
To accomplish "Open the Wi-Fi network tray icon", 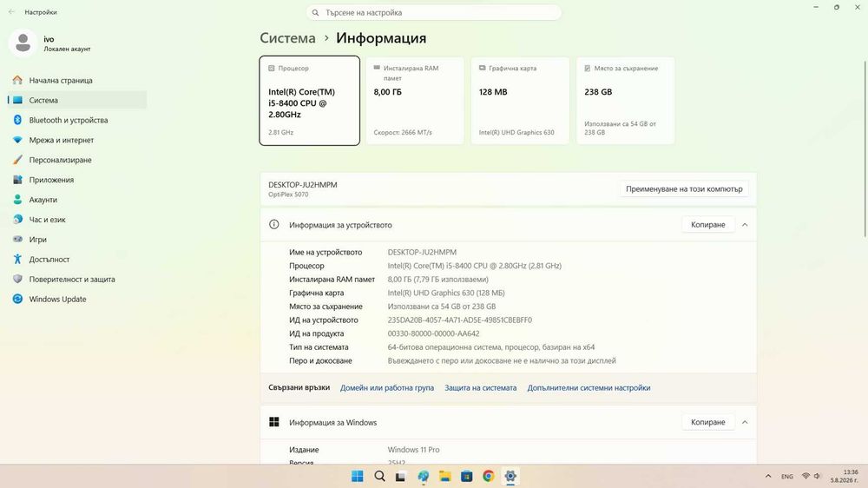I will 806,477.
